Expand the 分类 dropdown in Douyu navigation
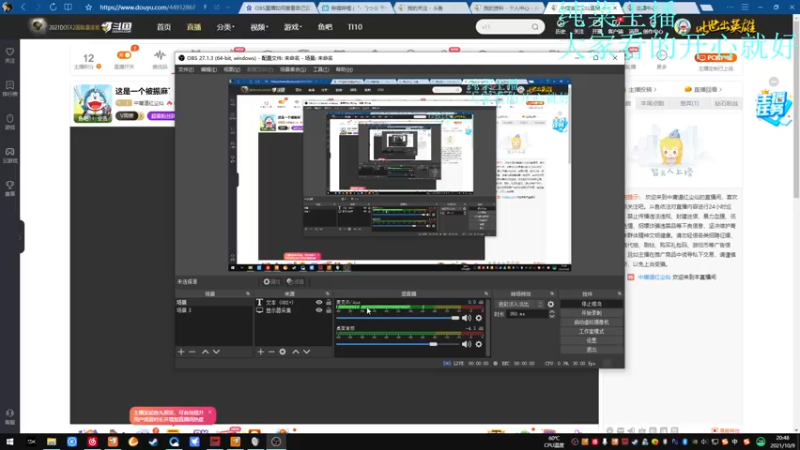The image size is (800, 450). coord(225,27)
